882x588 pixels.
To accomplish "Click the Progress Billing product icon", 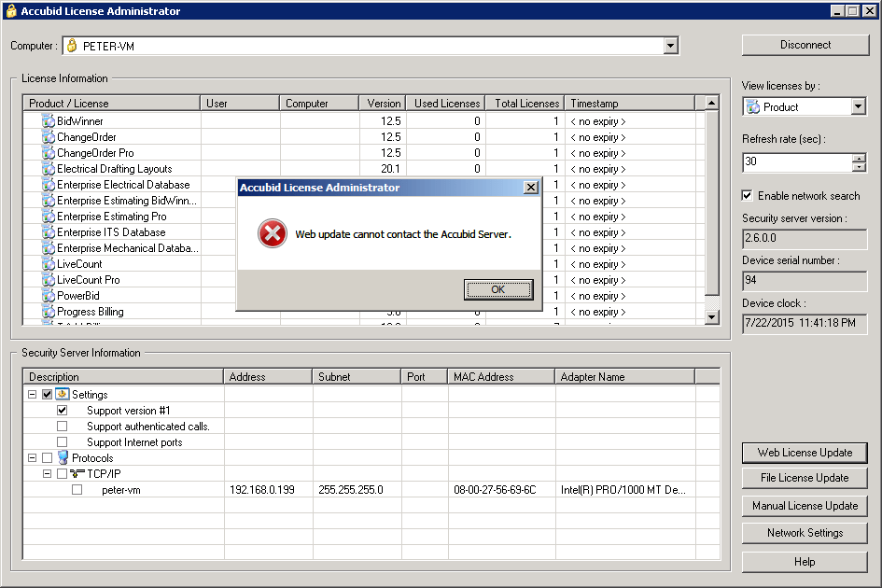I will [47, 312].
